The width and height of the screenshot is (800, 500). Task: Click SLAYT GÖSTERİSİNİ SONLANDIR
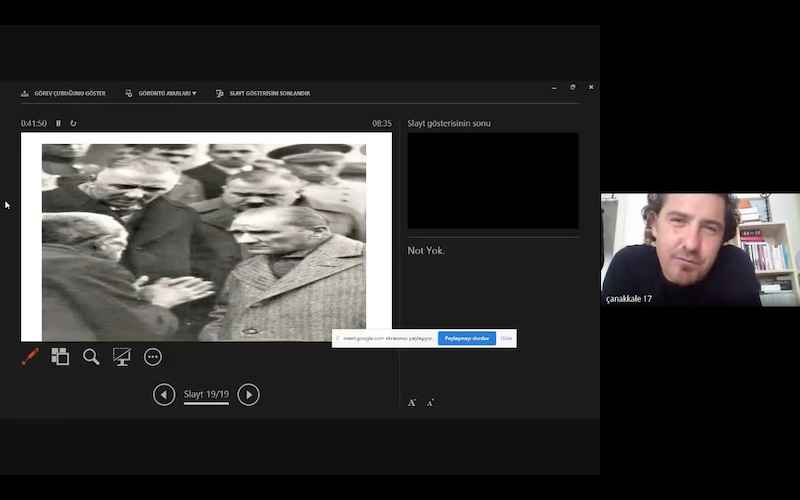263,93
